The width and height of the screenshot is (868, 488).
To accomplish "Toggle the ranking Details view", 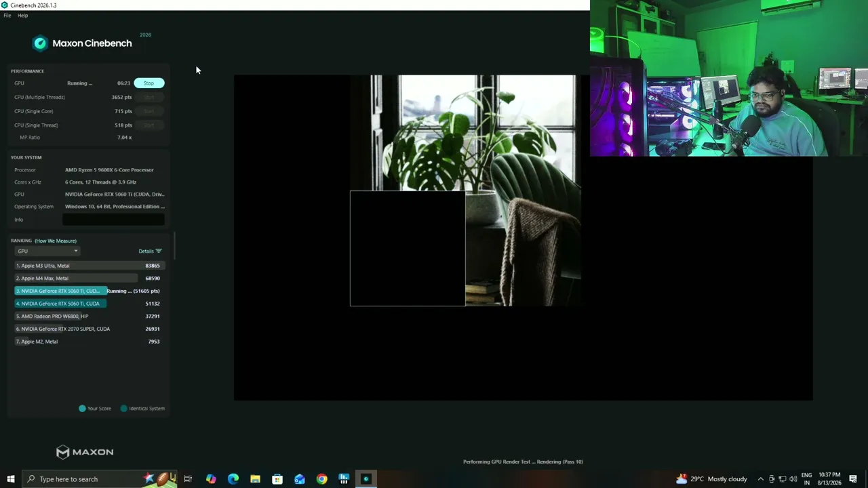I will click(x=150, y=251).
